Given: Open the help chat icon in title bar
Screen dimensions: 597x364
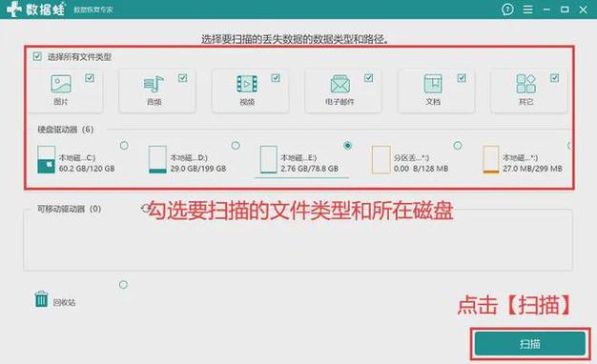Looking at the screenshot, I should pos(507,10).
